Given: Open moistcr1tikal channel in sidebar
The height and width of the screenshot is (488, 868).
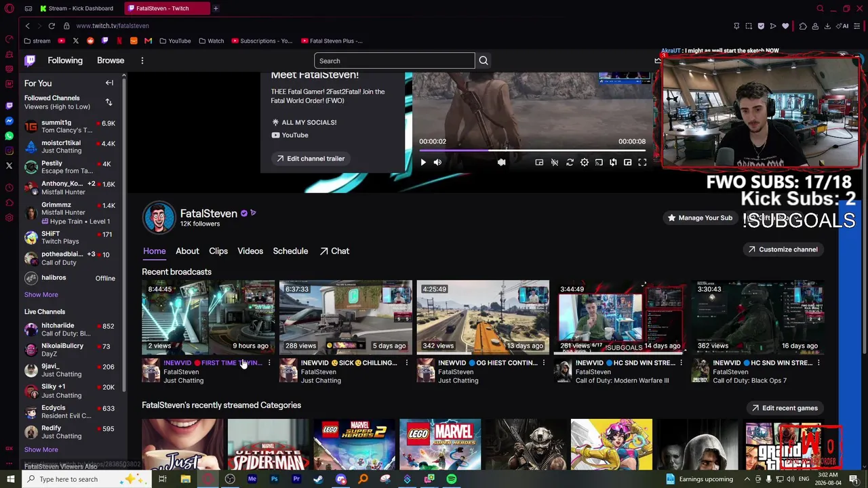Looking at the screenshot, I should click(x=70, y=147).
